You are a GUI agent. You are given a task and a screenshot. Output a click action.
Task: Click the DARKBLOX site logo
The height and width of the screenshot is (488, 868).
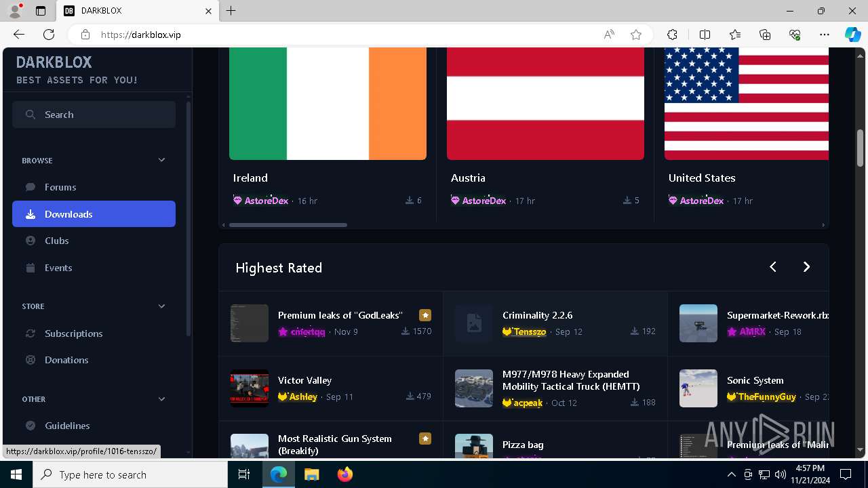(x=54, y=62)
